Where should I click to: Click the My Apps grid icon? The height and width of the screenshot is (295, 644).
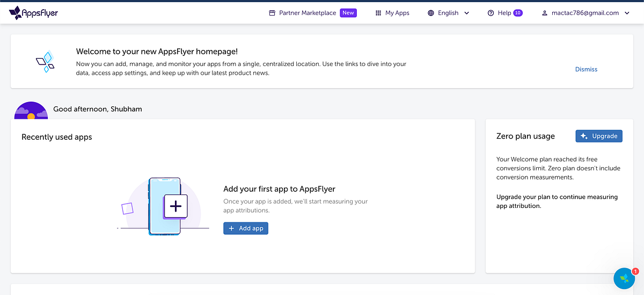(378, 13)
